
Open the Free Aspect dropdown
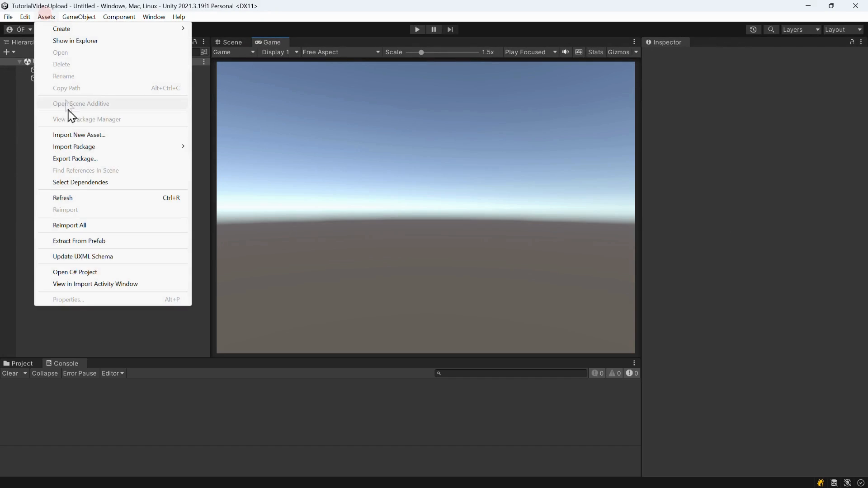click(341, 52)
